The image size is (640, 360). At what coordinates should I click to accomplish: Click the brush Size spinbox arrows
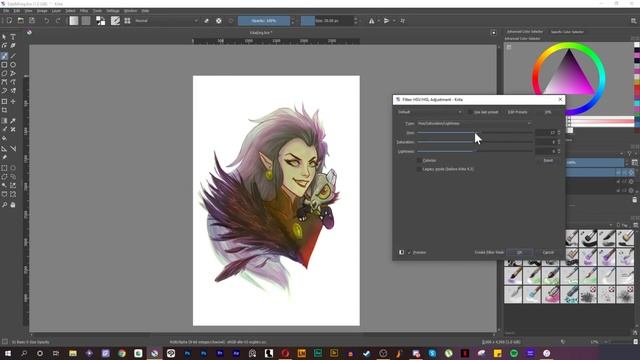point(356,21)
